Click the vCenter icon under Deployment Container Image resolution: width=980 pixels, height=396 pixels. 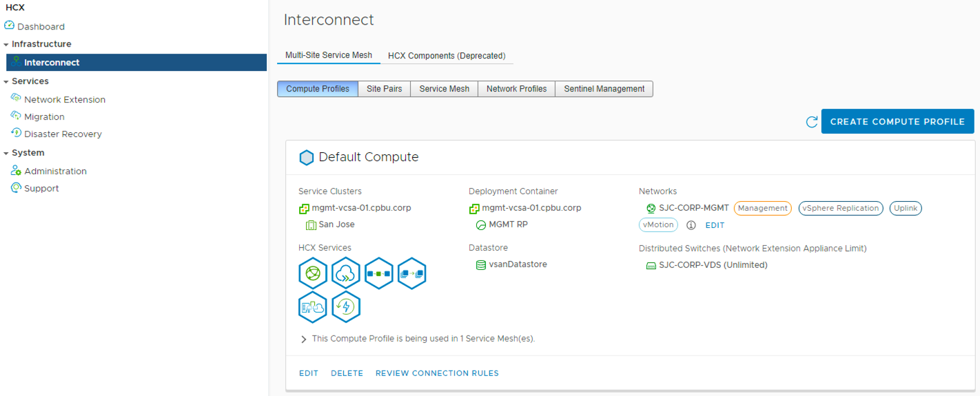[473, 208]
